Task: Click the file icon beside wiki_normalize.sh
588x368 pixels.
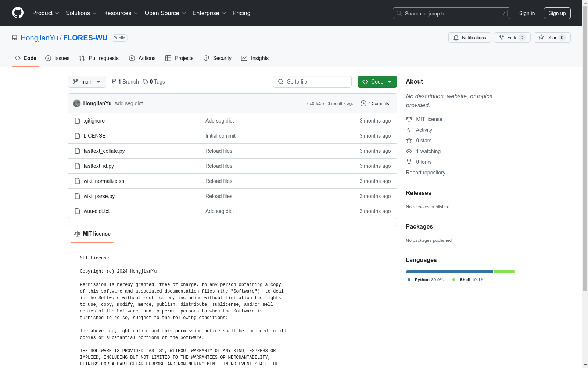Action: [x=77, y=181]
